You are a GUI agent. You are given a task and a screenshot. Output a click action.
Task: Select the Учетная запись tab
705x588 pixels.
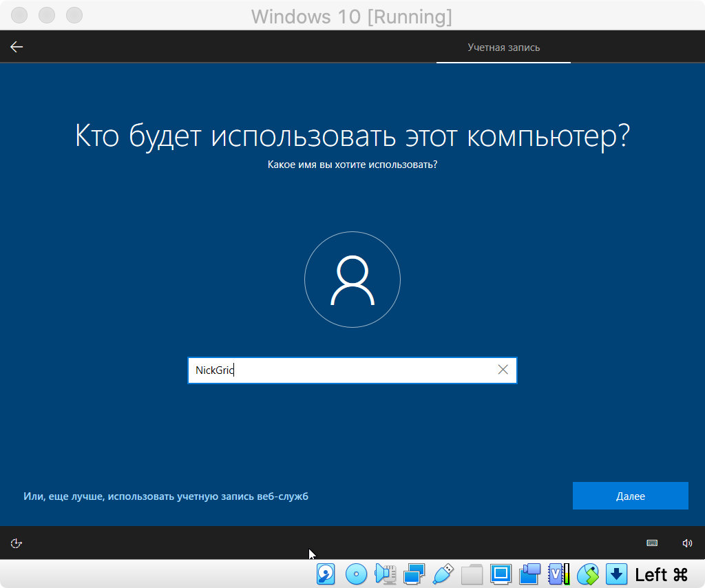pos(503,48)
